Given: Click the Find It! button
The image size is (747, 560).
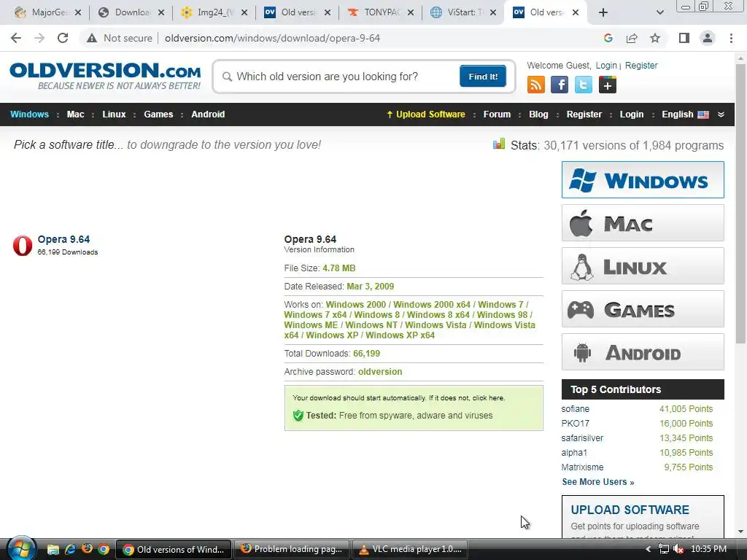Looking at the screenshot, I should tap(483, 76).
